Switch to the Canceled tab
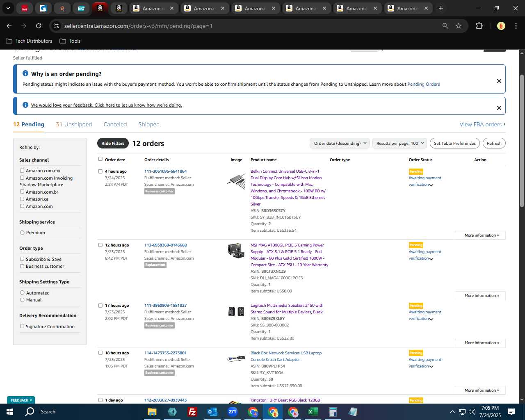Image resolution: width=525 pixels, height=420 pixels. tap(115, 124)
